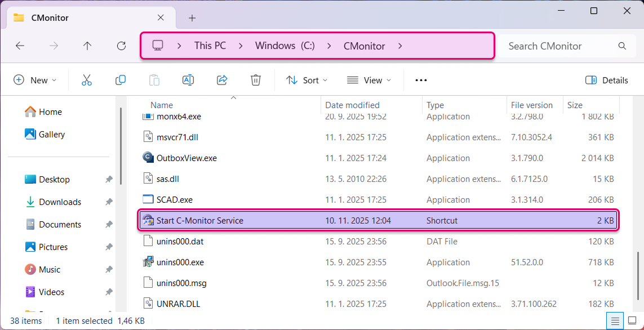Click the Rename icon in toolbar
This screenshot has height=330, width=644.
(x=188, y=80)
